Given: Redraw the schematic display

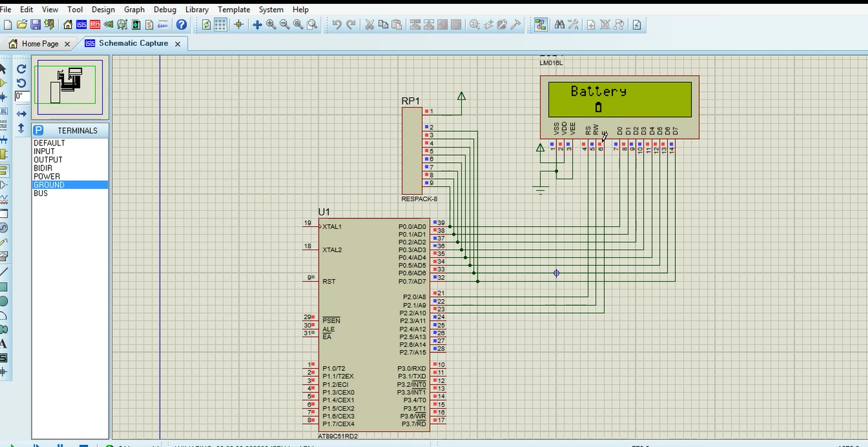Looking at the screenshot, I should point(206,24).
